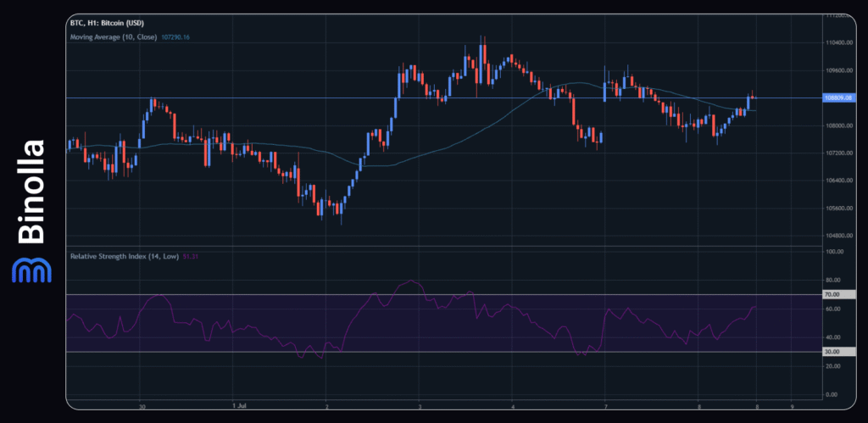Click the latest candlestick at chart's right end
The height and width of the screenshot is (423, 868).
[x=754, y=98]
